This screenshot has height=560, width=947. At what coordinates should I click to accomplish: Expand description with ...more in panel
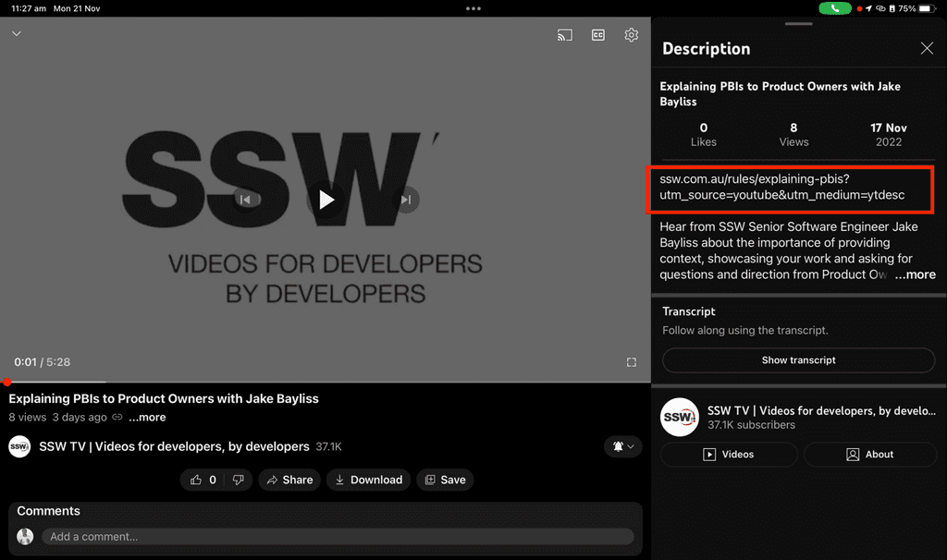[916, 274]
